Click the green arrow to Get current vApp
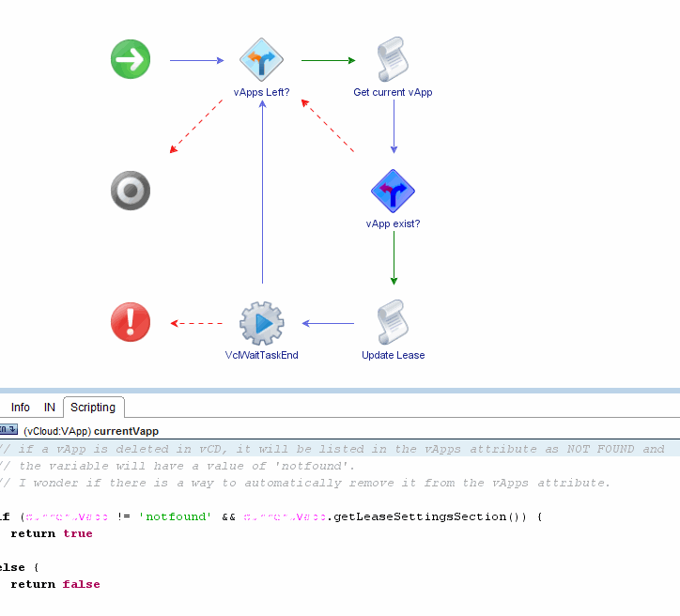Image resolution: width=680 pixels, height=616 pixels. tap(328, 60)
